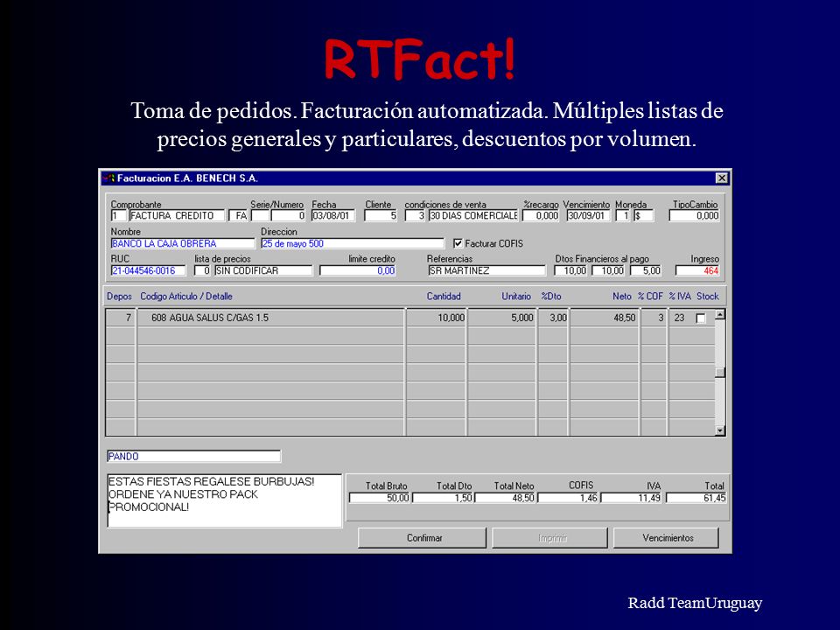840x630 pixels.
Task: Click the Direccion field 25 de mayo 500
Action: (353, 243)
